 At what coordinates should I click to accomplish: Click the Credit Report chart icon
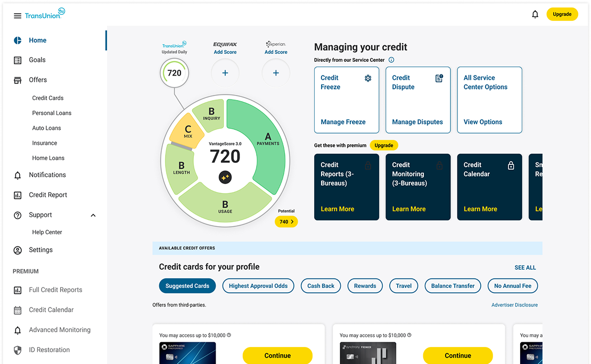point(18,195)
